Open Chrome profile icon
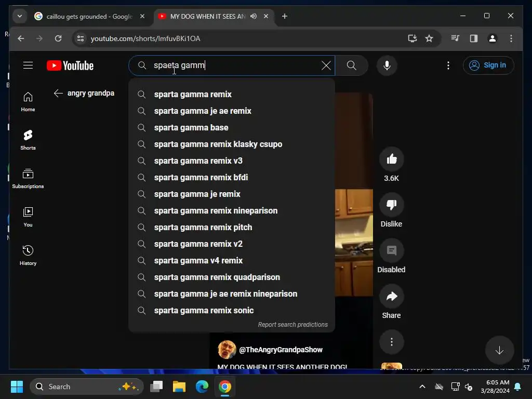The height and width of the screenshot is (399, 532). [493, 38]
